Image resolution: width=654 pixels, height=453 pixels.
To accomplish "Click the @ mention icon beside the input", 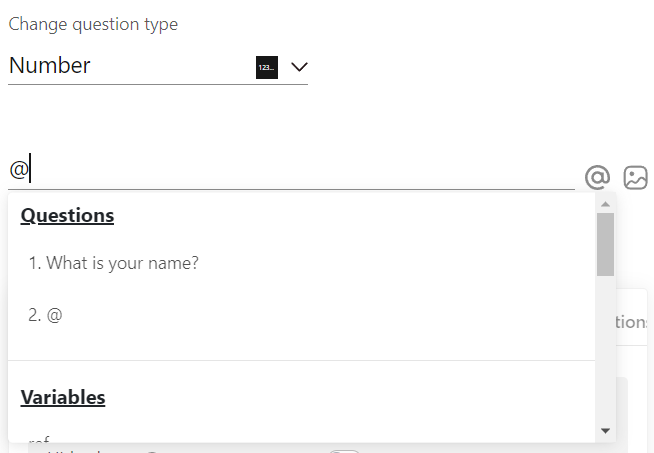I will 597,177.
